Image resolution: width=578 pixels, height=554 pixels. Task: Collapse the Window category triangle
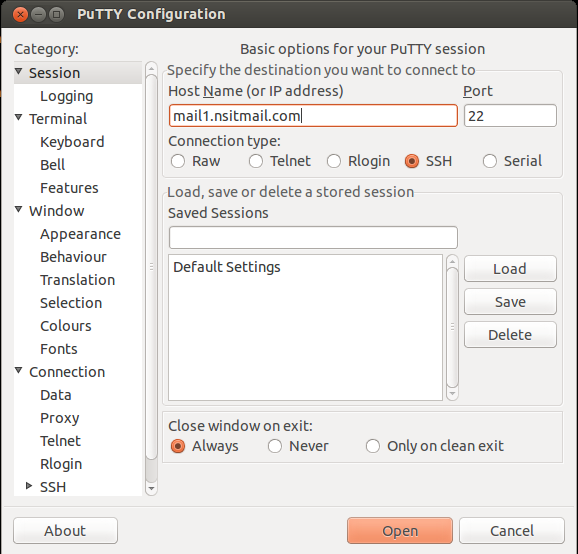point(19,209)
